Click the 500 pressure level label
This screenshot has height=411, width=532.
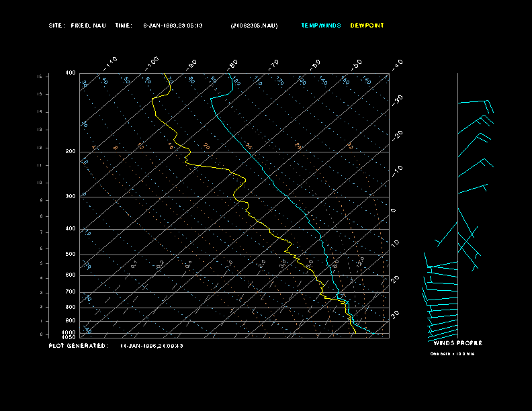(x=71, y=255)
